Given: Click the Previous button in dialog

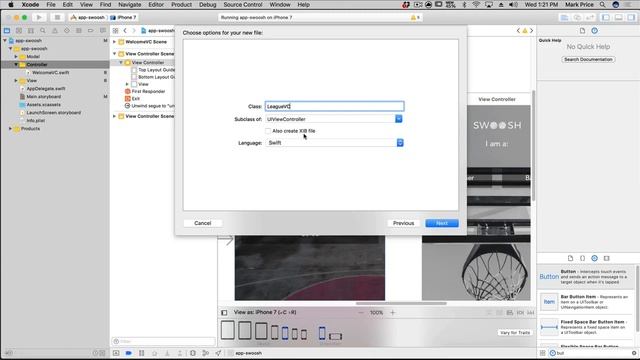Looking at the screenshot, I should point(403,223).
